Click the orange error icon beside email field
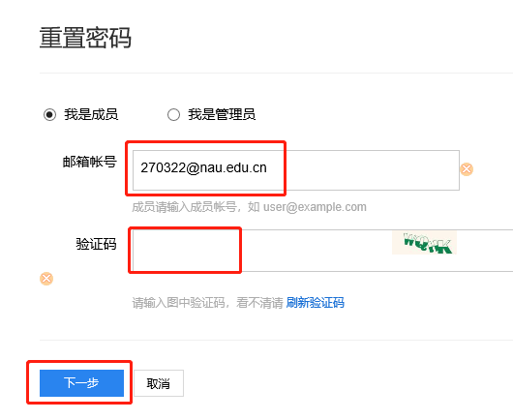The width and height of the screenshot is (513, 420). click(x=467, y=169)
